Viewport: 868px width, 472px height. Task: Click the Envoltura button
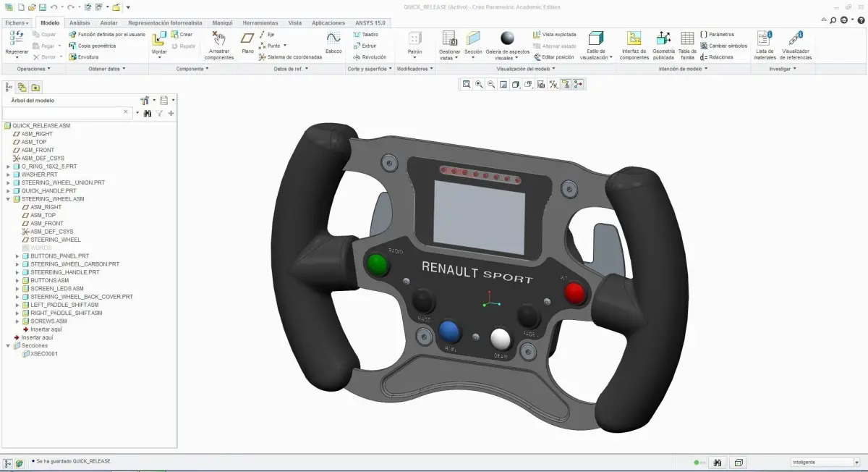pyautogui.click(x=83, y=56)
